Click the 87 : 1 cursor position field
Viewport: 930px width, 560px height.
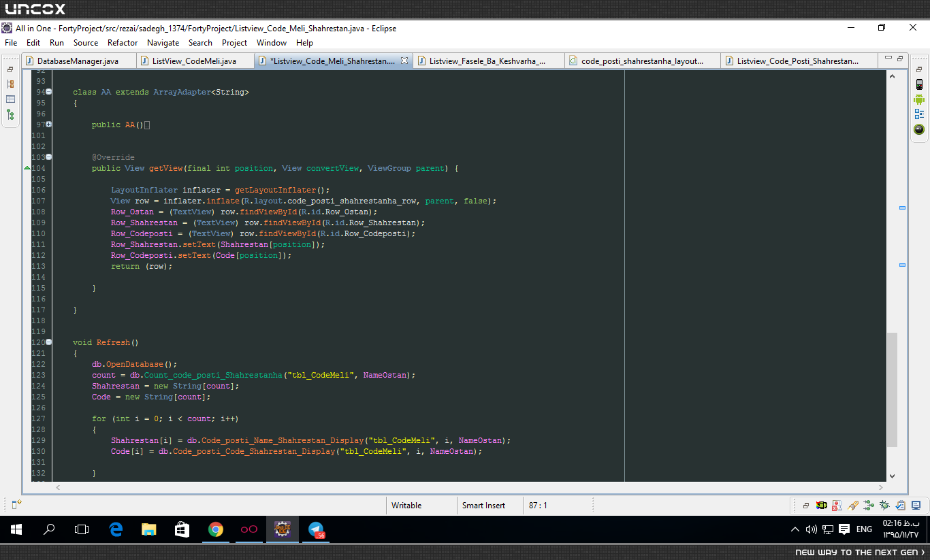click(x=558, y=506)
